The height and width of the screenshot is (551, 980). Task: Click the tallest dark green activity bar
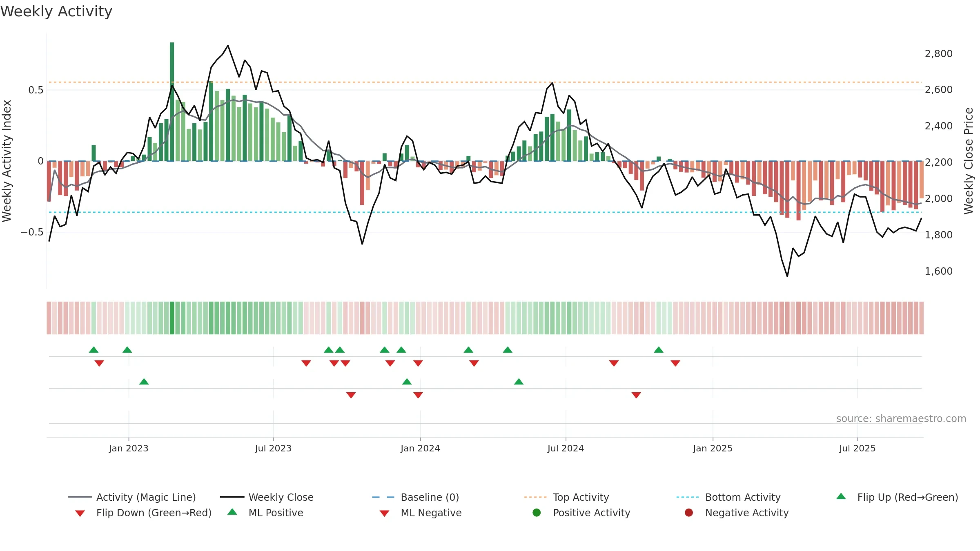[x=172, y=102]
